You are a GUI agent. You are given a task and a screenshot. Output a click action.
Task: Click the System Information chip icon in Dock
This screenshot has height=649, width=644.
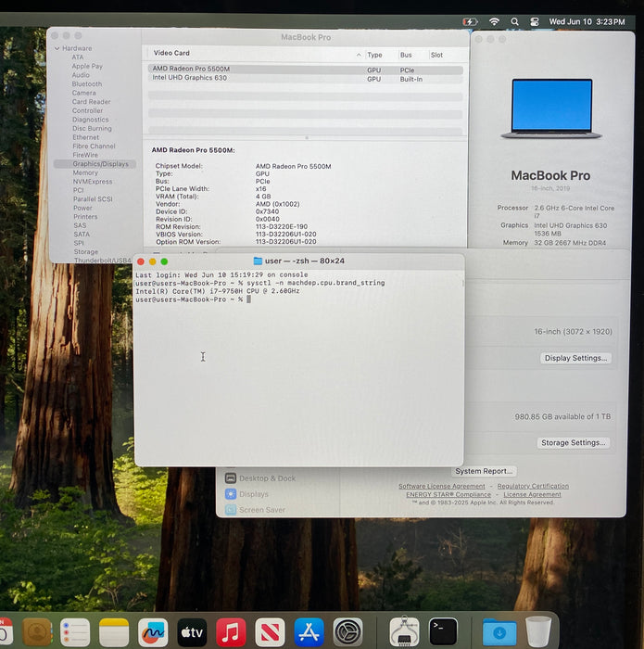(x=404, y=631)
